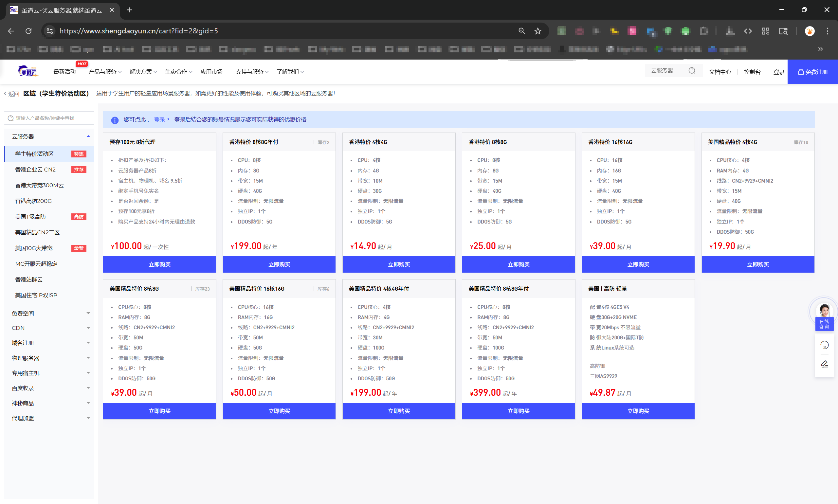
Task: Click the edit feedback pencil icon
Action: point(824,364)
